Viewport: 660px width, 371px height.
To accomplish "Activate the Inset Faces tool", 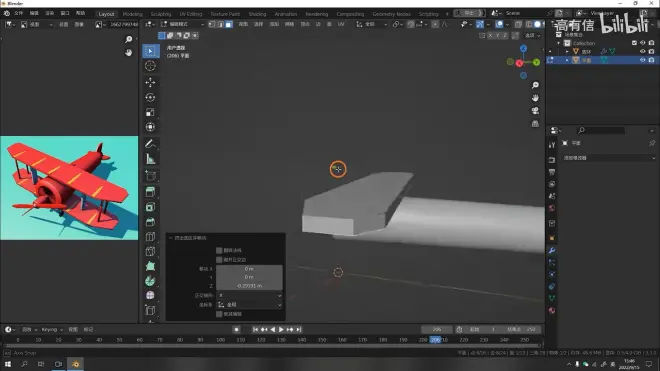I will point(150,207).
